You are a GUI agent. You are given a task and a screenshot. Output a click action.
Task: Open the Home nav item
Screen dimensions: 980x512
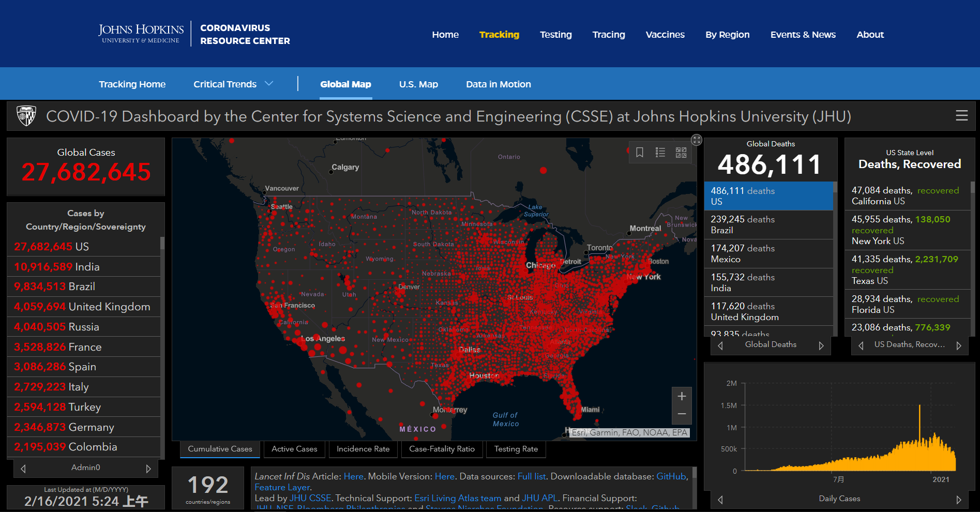click(x=445, y=35)
